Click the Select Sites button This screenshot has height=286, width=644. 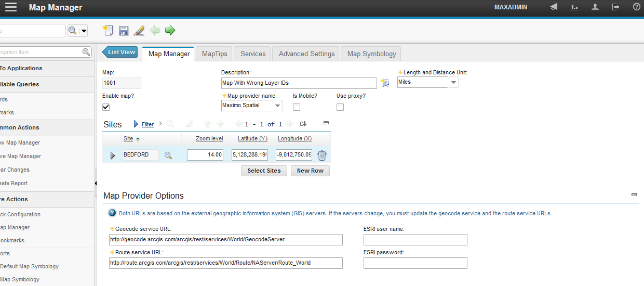264,171
